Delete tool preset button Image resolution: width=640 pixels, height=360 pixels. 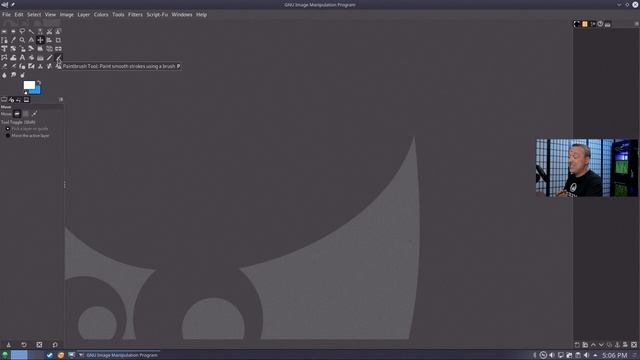[39, 345]
